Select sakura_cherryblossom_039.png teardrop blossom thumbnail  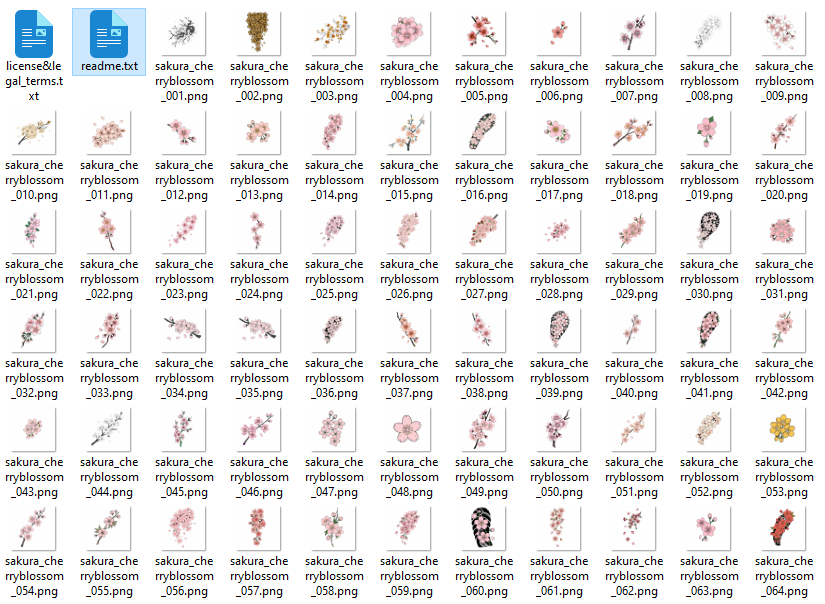pyautogui.click(x=559, y=330)
